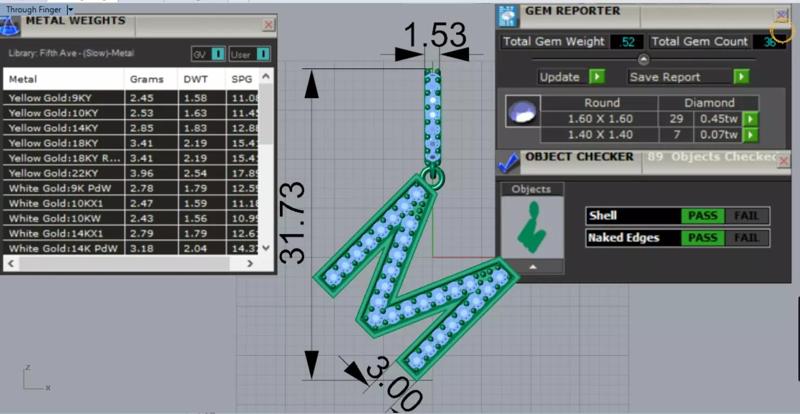Click the DWT column header
The width and height of the screenshot is (800, 414).
(202, 79)
